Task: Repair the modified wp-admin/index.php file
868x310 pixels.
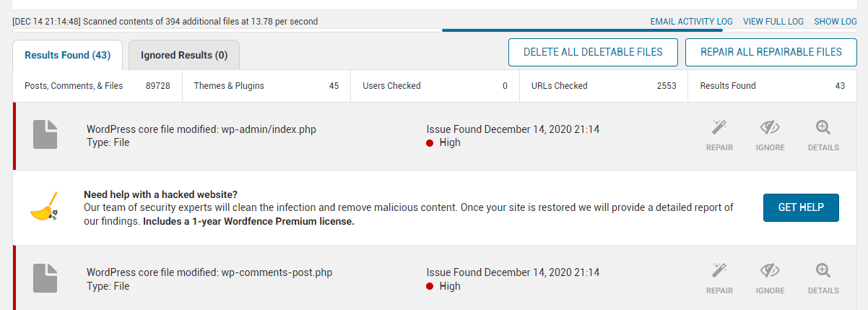Action: (x=719, y=136)
